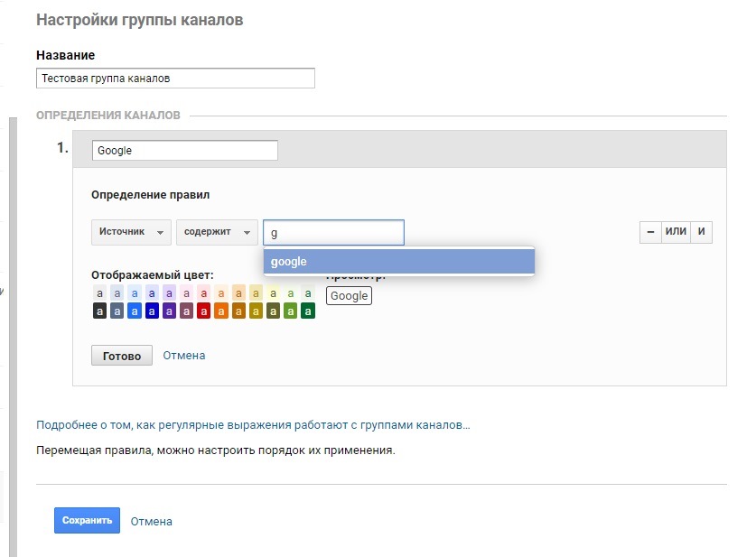Pick the mustard yellow dark-row swatch
Screen dimensions: 756x557
click(x=256, y=311)
